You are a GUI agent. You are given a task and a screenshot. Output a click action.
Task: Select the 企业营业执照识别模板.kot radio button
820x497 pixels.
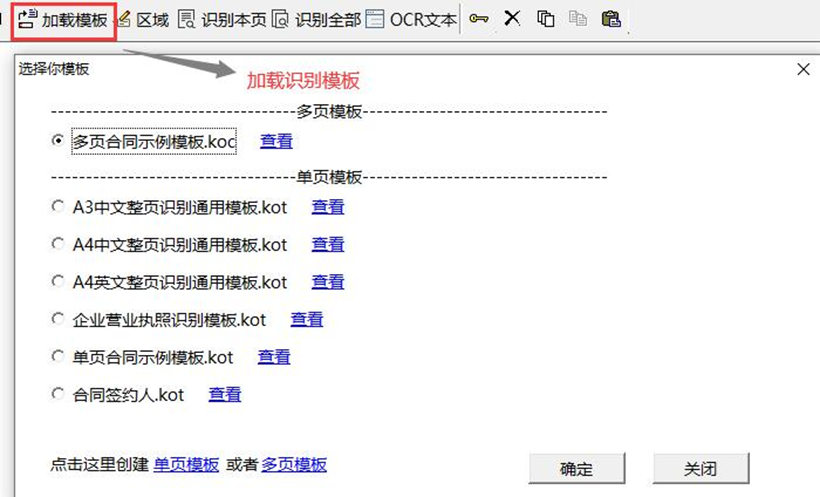pos(58,319)
